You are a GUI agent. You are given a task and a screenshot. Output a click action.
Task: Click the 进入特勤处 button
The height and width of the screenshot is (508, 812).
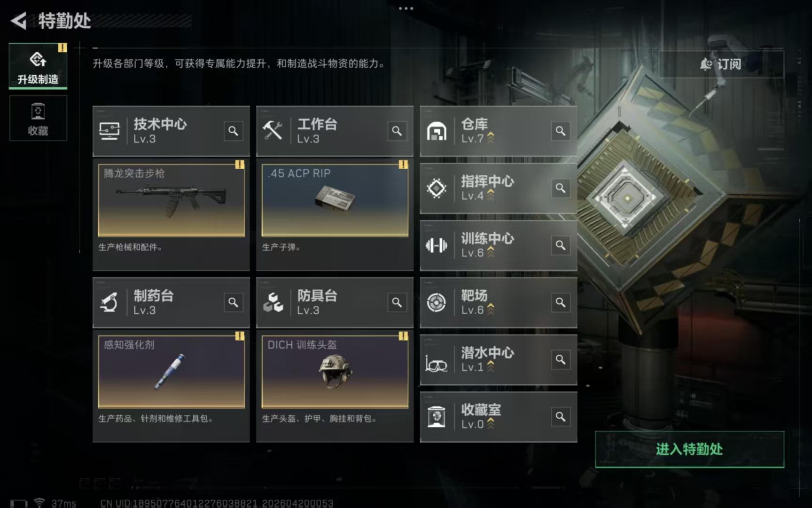(x=689, y=449)
